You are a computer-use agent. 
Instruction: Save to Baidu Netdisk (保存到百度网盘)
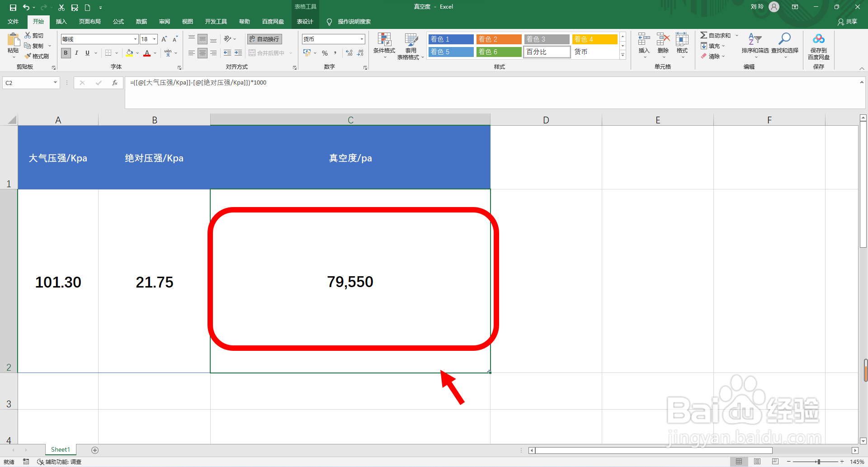[819, 46]
